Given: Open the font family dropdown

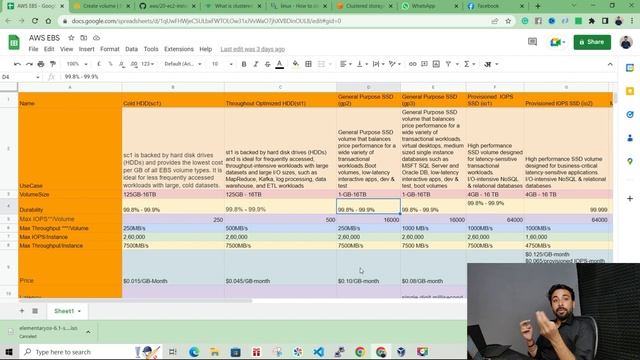Looking at the screenshot, I should click(x=182, y=64).
